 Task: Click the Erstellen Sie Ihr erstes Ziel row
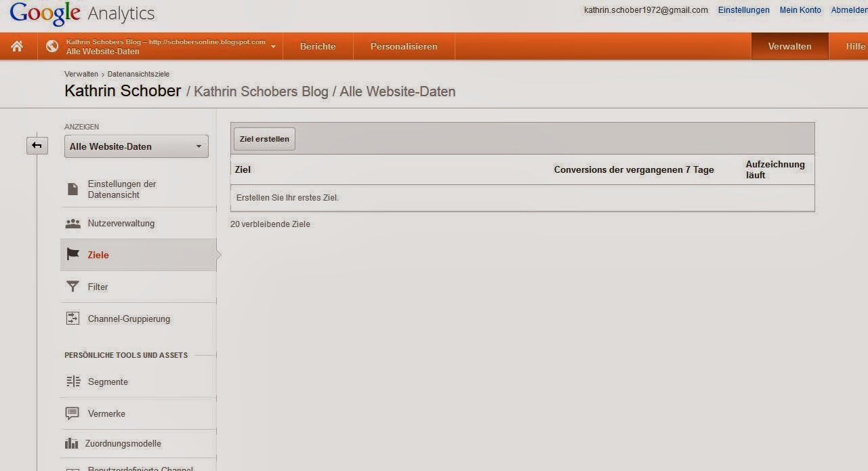coord(522,198)
